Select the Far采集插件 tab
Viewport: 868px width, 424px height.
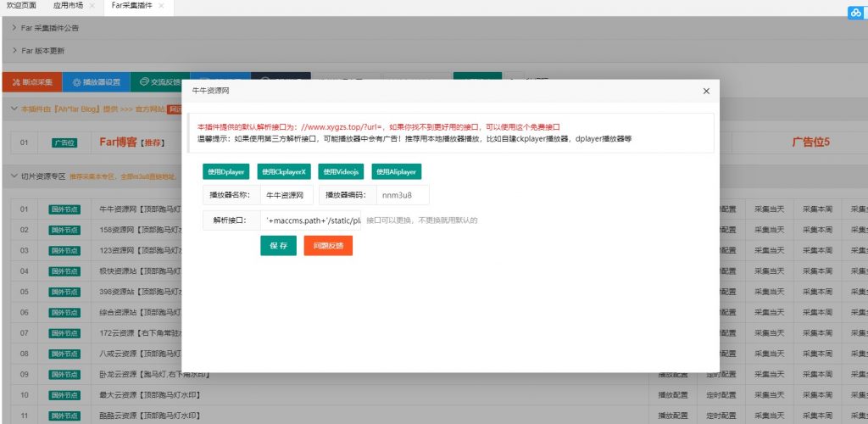(131, 6)
